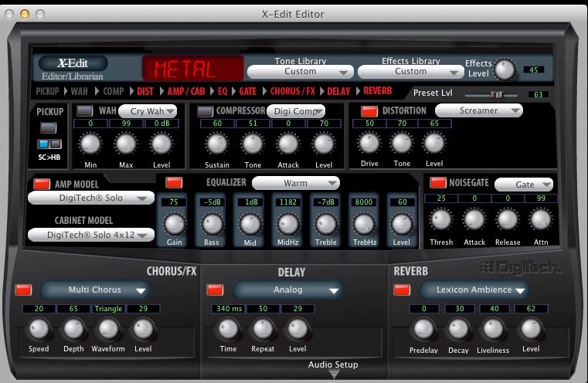This screenshot has width=588, height=383.
Task: Select AMP/CAB in the signal chain
Action: (186, 91)
